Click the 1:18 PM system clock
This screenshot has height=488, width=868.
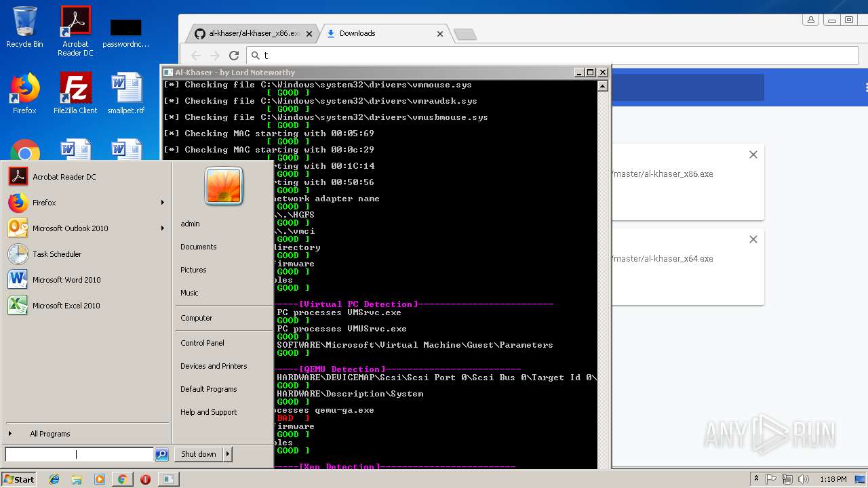point(833,479)
